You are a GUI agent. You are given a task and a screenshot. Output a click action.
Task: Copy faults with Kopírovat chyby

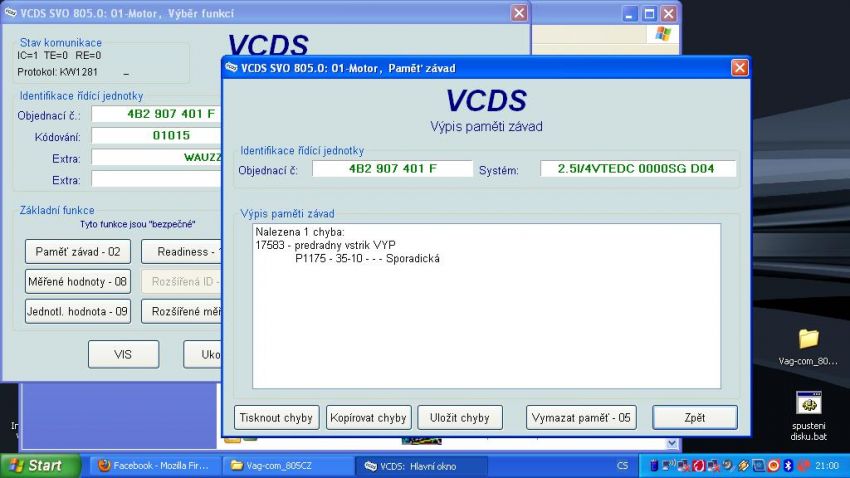coord(369,418)
